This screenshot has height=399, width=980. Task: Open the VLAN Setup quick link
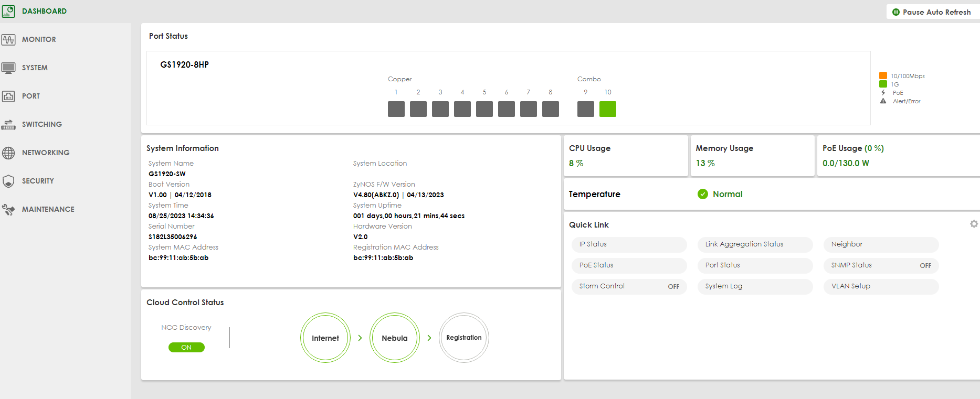(x=881, y=286)
